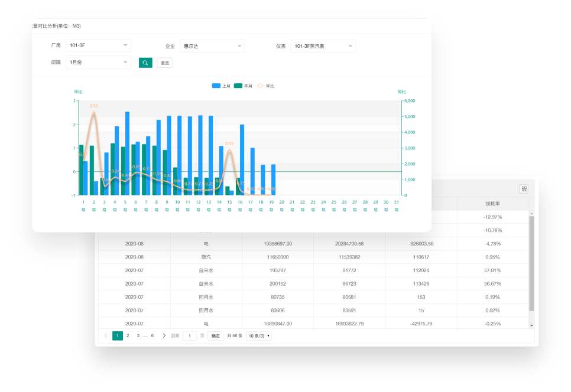Toggle 环比 line in chart legend
Image resolution: width=571 pixels, height=392 pixels.
tap(265, 86)
